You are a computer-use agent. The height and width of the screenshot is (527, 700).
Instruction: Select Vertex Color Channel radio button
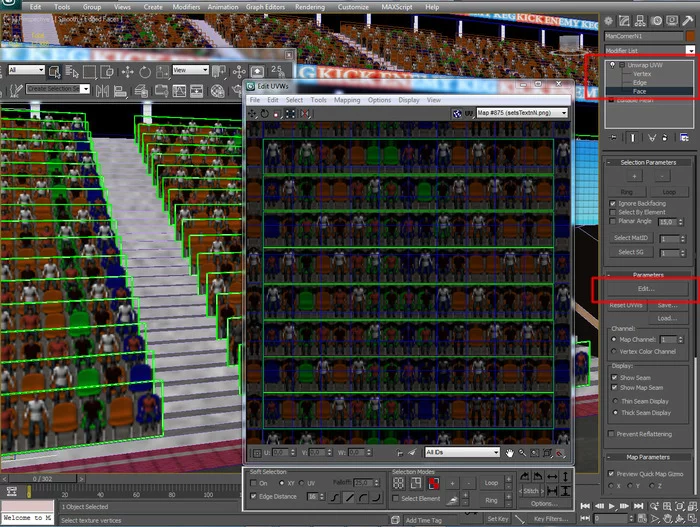[613, 351]
